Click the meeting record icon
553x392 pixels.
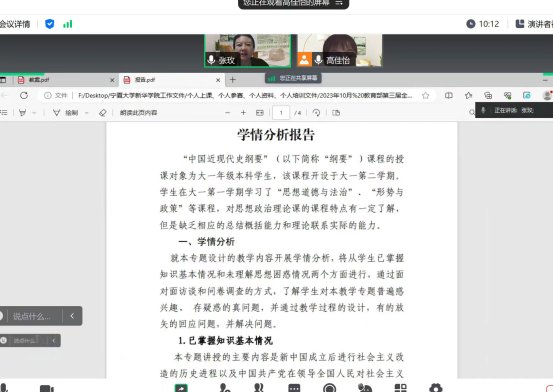tap(329, 388)
